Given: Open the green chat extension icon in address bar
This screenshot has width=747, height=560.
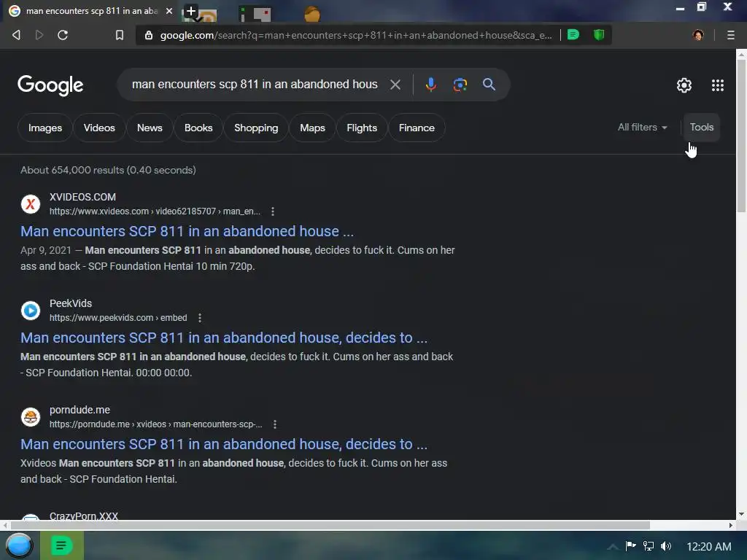Looking at the screenshot, I should (573, 34).
